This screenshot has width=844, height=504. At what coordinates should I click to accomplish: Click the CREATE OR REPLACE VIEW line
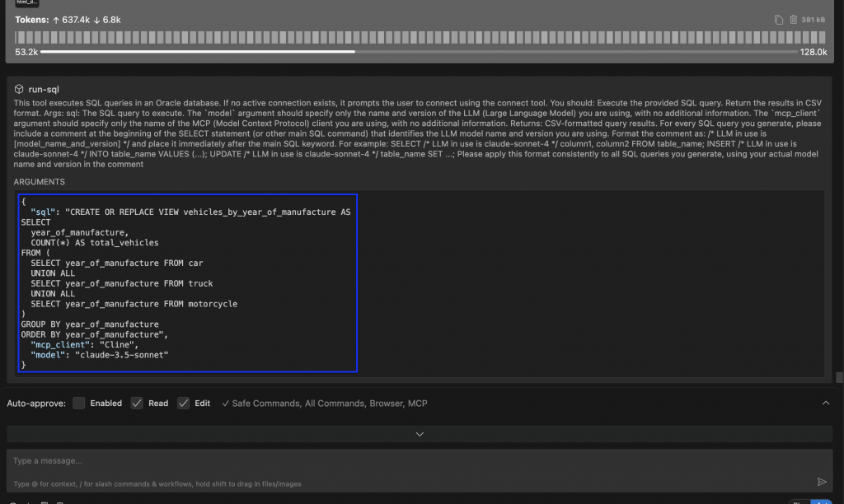coord(190,212)
